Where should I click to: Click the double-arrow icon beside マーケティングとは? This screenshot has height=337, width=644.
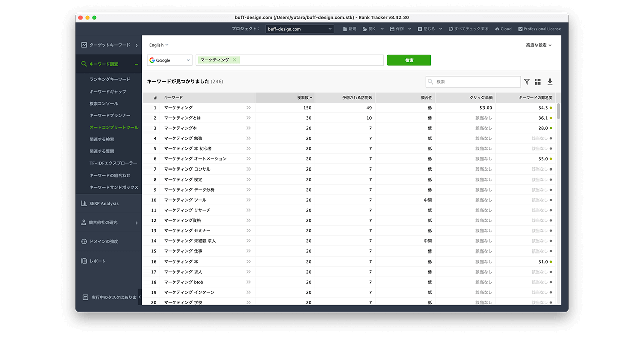point(248,118)
